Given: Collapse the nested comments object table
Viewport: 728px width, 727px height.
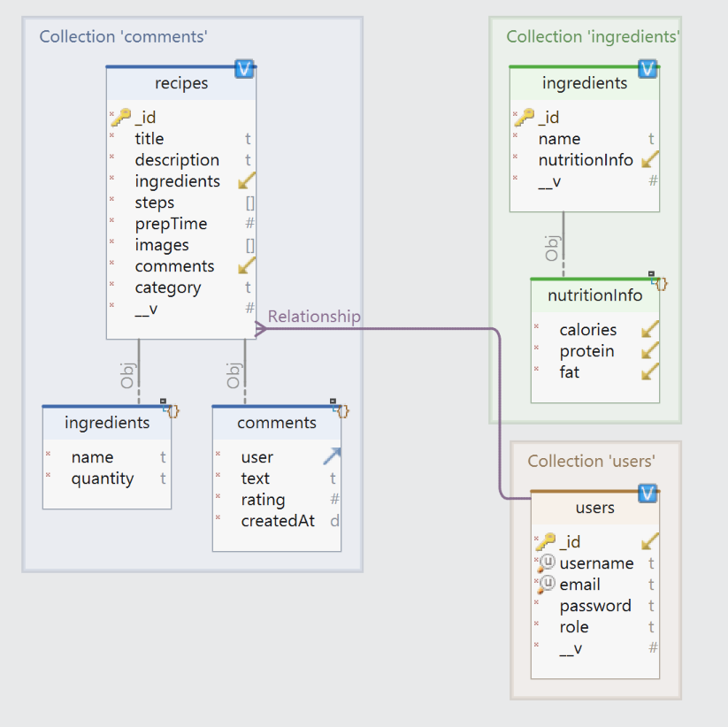Looking at the screenshot, I should click(x=333, y=402).
